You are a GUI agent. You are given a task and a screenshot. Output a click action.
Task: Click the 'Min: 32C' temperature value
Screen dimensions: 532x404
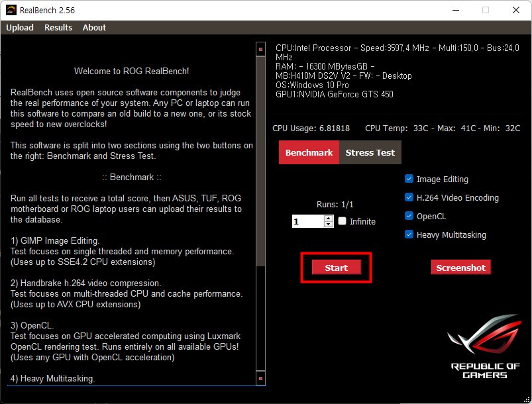[x=502, y=128]
